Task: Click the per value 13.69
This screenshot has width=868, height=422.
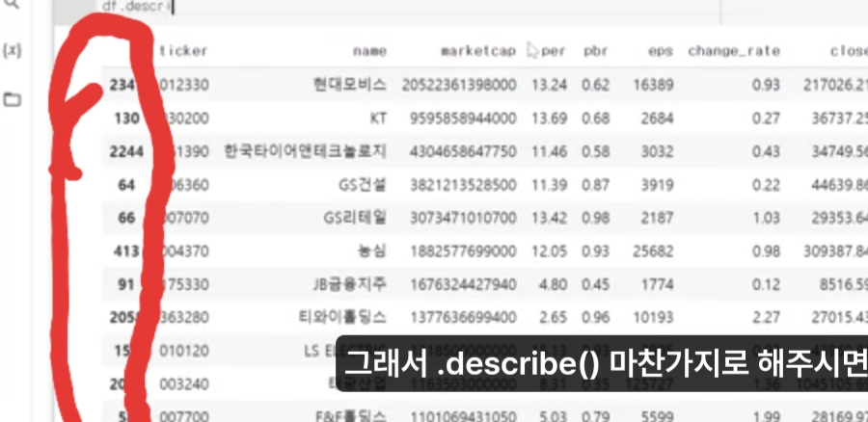Action: 549,119
